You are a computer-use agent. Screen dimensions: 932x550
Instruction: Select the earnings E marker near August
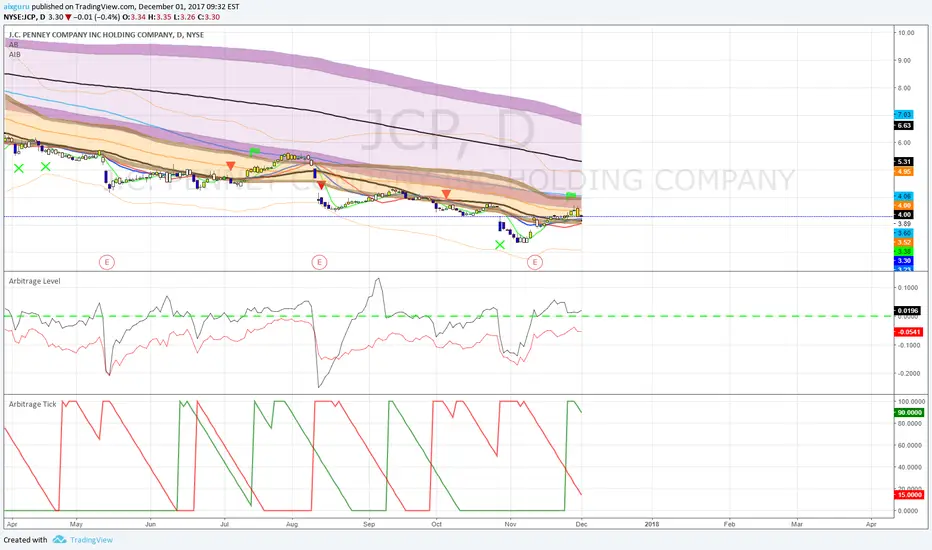point(319,262)
